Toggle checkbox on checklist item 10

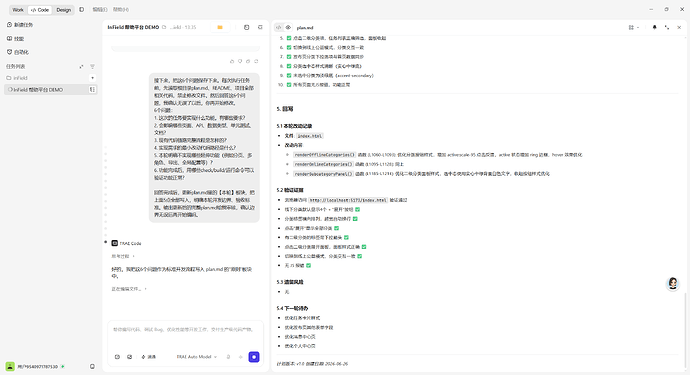(289, 85)
